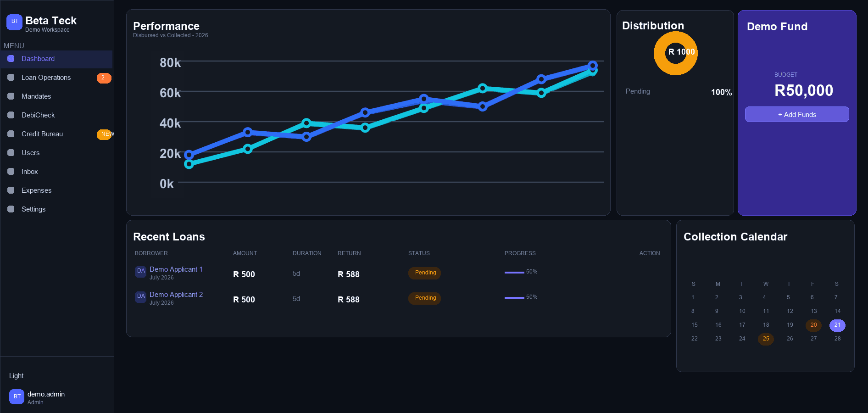
Task: Click the BT logo beside Beta Teck
Action: 14,22
